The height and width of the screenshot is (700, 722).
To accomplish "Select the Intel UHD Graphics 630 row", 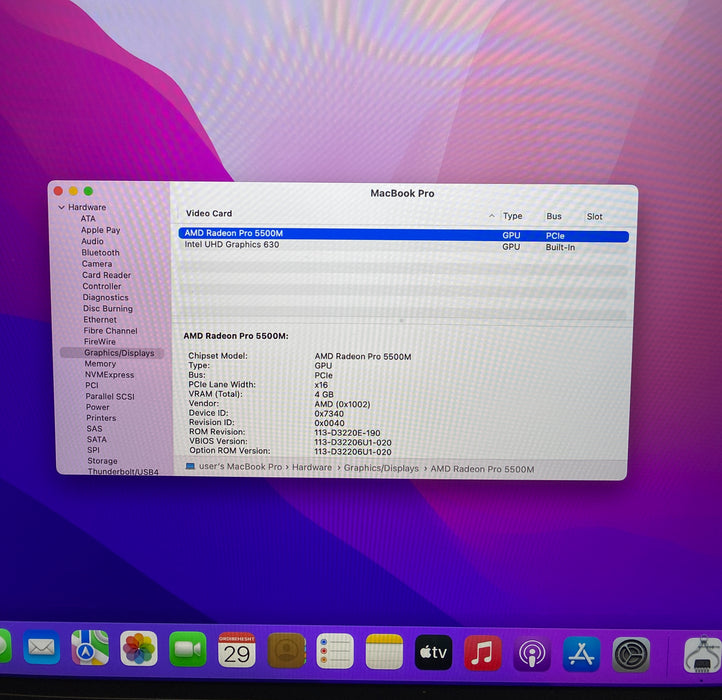I will (403, 246).
